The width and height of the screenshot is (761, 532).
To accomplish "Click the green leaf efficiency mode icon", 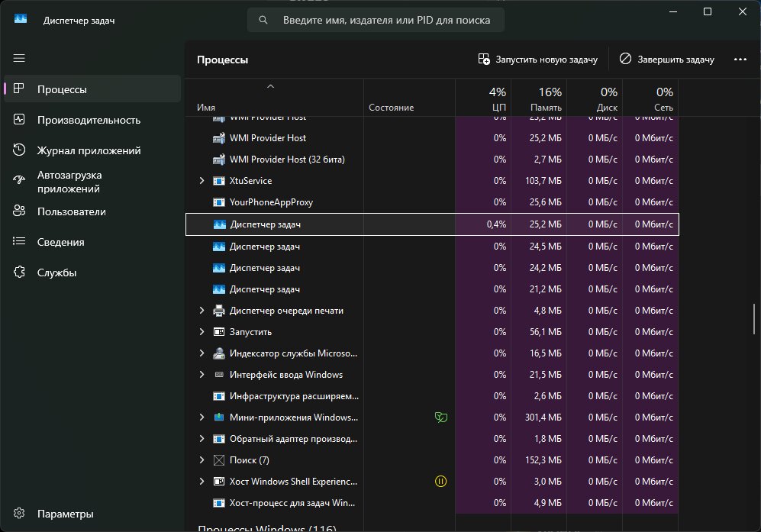I will tap(440, 418).
